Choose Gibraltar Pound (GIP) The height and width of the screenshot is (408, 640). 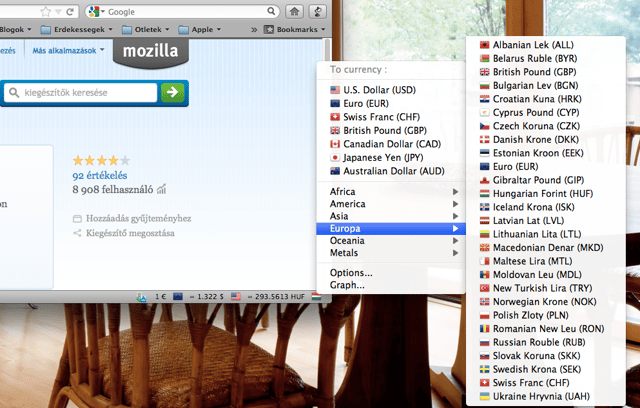tap(545, 180)
